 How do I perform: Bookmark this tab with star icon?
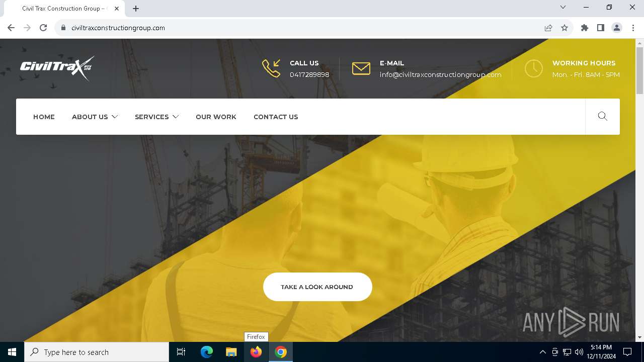tap(565, 28)
